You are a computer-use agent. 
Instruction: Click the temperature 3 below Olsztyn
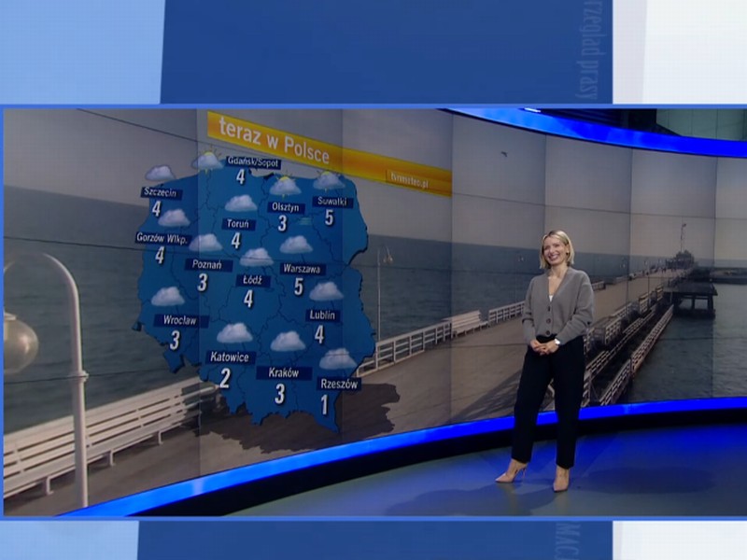click(283, 223)
